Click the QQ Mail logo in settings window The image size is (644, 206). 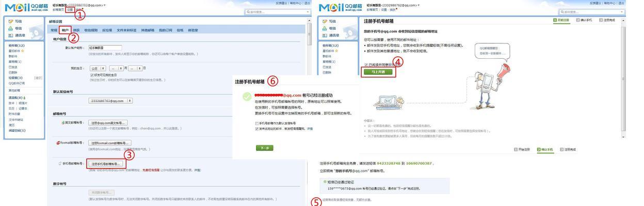pos(25,7)
